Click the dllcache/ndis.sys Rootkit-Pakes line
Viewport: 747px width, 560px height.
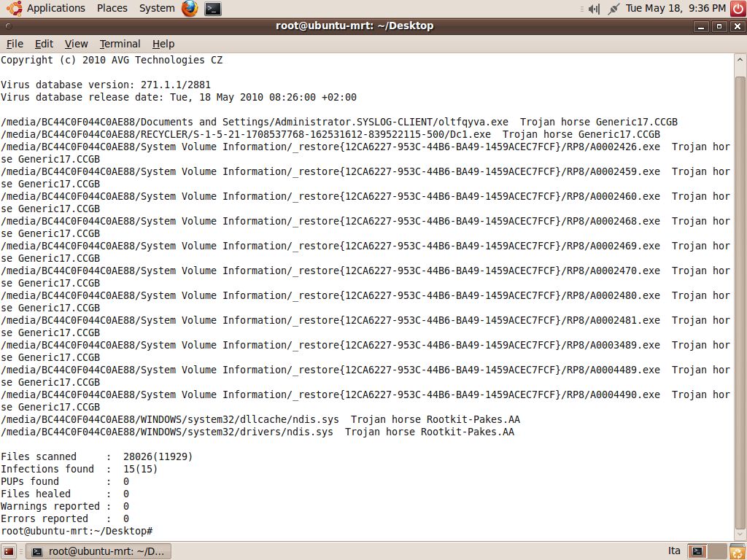(260, 419)
